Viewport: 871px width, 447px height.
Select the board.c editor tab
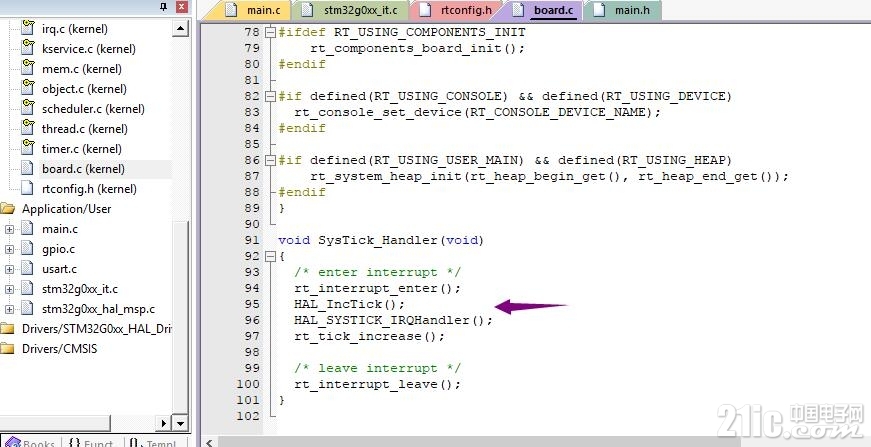point(544,11)
